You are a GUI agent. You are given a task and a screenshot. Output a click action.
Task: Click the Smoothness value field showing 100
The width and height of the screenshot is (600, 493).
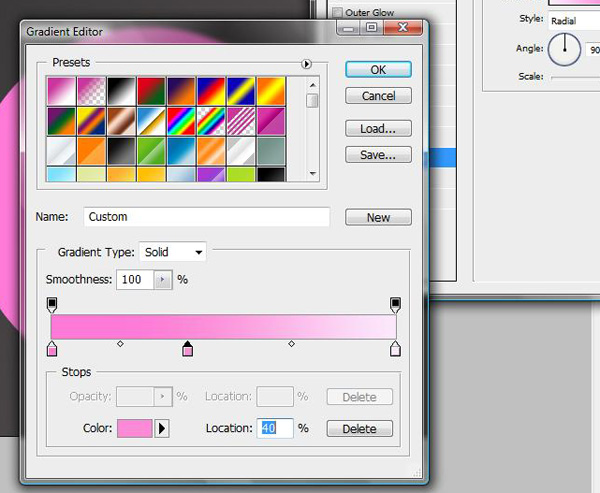click(135, 280)
